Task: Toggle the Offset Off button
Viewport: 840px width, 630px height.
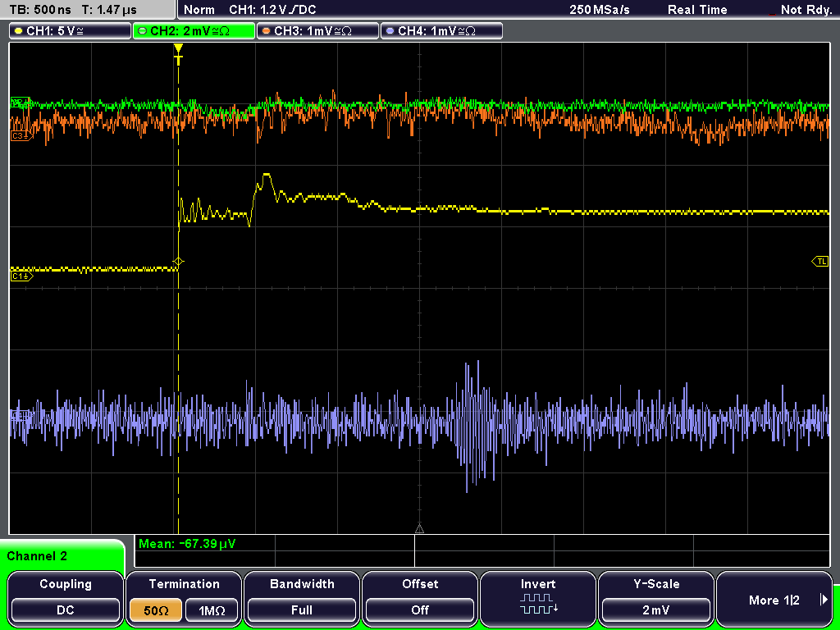Action: (420, 609)
